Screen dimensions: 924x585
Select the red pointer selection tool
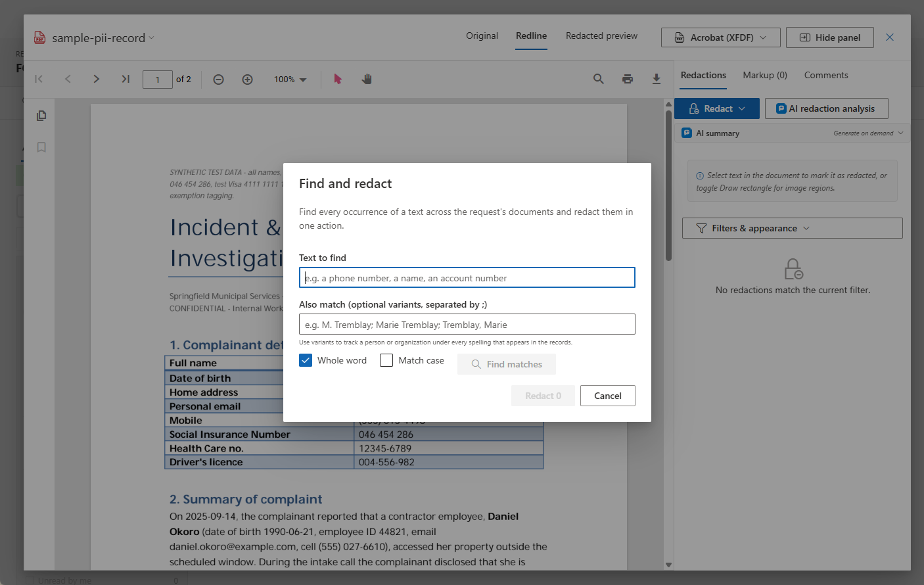(x=338, y=79)
